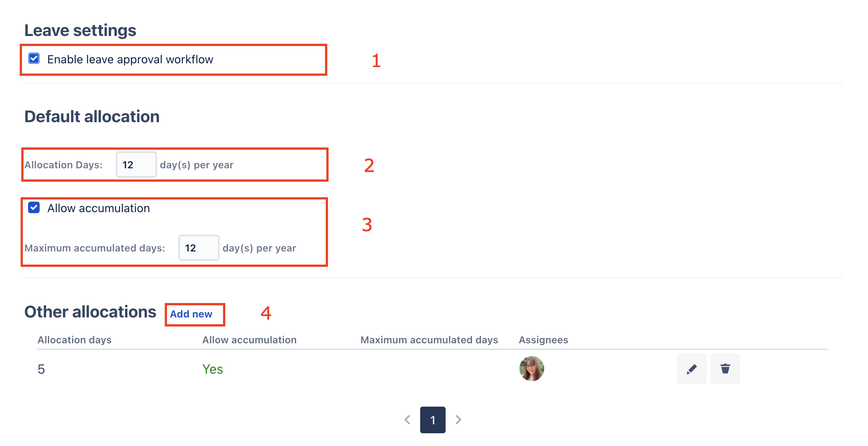Go to the previous page using the left chevron

pyautogui.click(x=407, y=420)
